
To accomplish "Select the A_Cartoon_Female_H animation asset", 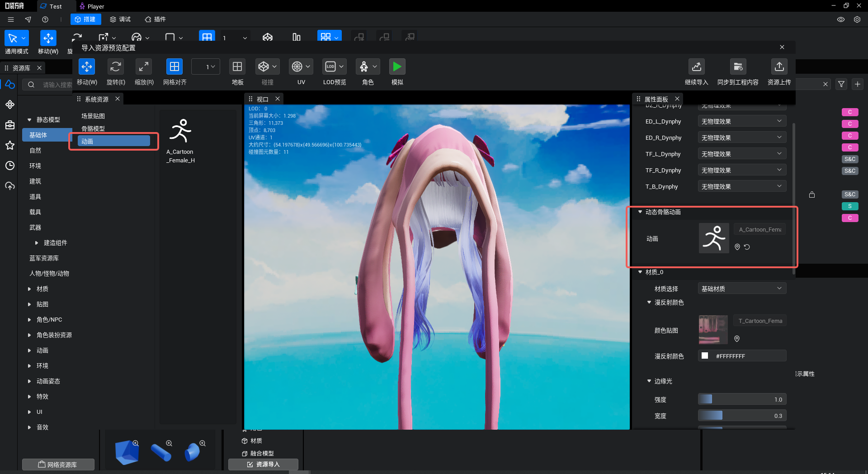I will click(180, 141).
